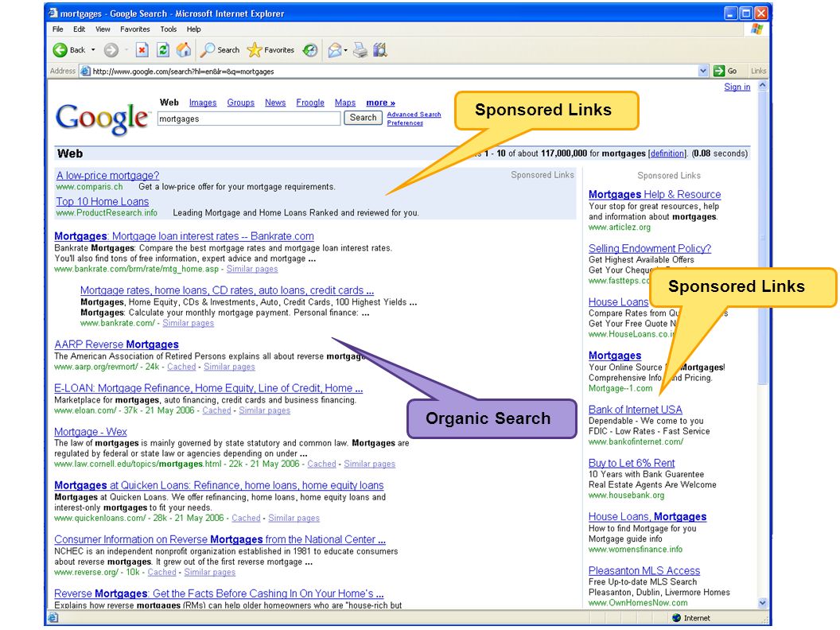The image size is (840, 630).
Task: Click the status bar page icon
Action: tap(52, 618)
